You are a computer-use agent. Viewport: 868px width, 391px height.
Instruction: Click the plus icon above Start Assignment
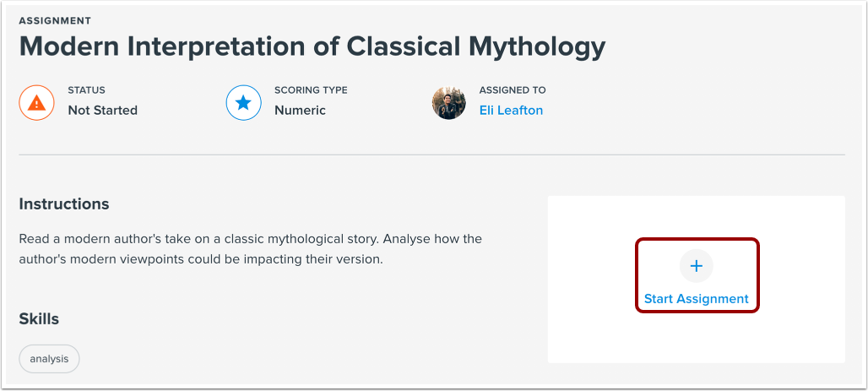pos(697,266)
